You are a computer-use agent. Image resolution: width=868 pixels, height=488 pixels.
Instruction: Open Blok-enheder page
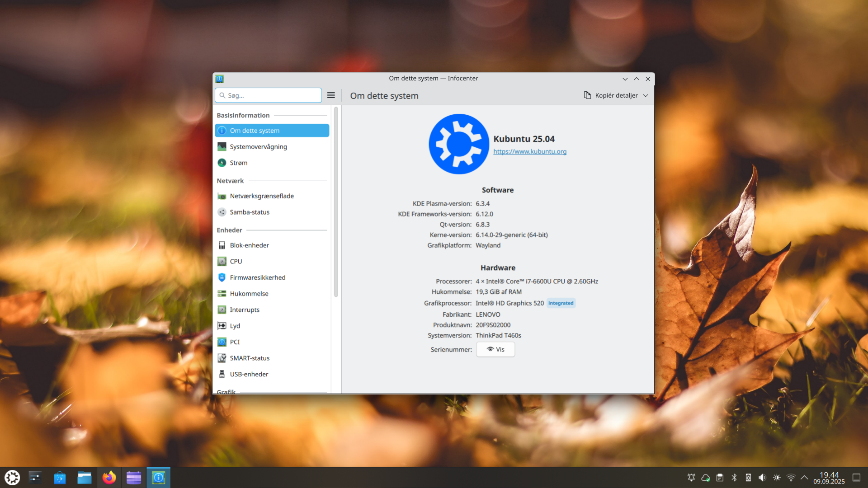click(272, 245)
